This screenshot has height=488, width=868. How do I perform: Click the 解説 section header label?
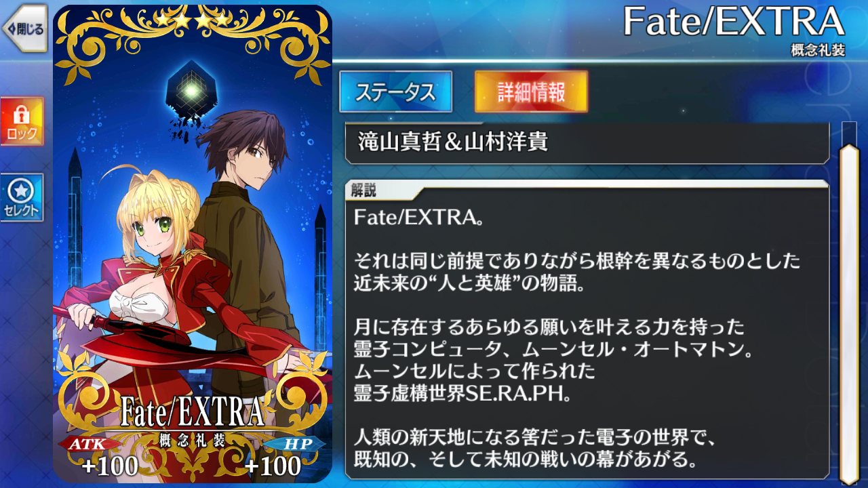click(x=363, y=190)
